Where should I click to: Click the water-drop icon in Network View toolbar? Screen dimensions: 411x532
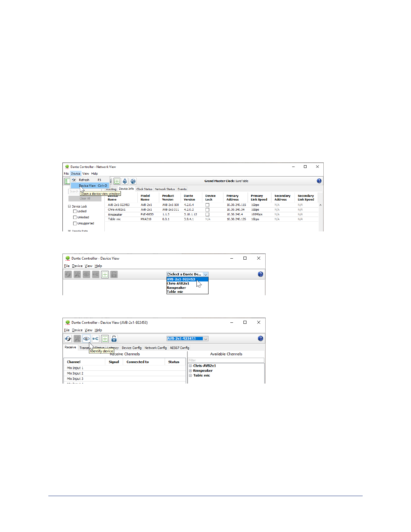(x=125, y=181)
